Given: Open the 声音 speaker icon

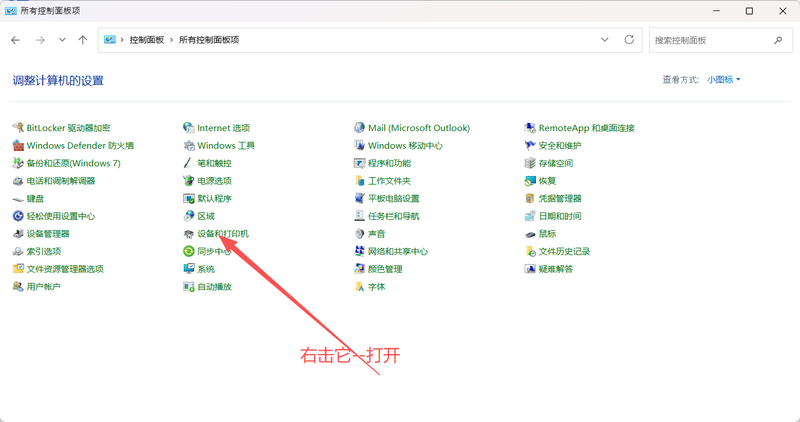Looking at the screenshot, I should (x=359, y=234).
